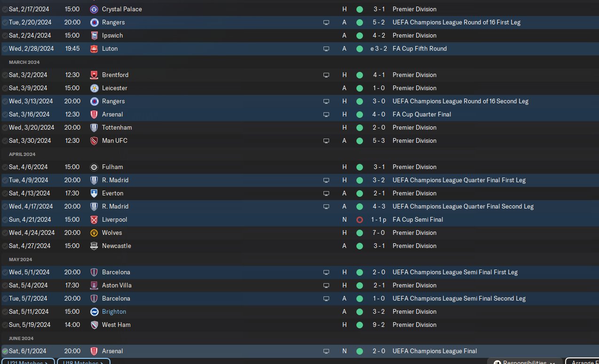
Task: Click the Fulham club badge icon
Action: pos(94,167)
